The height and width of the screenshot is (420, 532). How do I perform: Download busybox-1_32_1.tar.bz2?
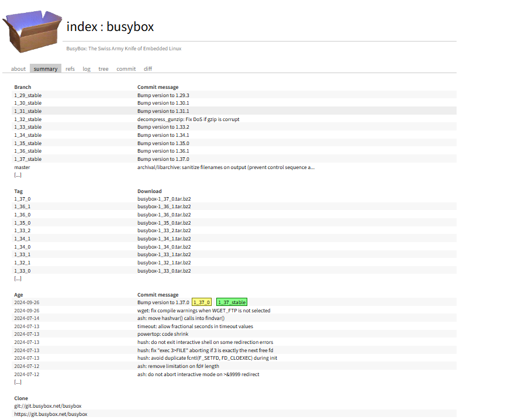(x=164, y=263)
